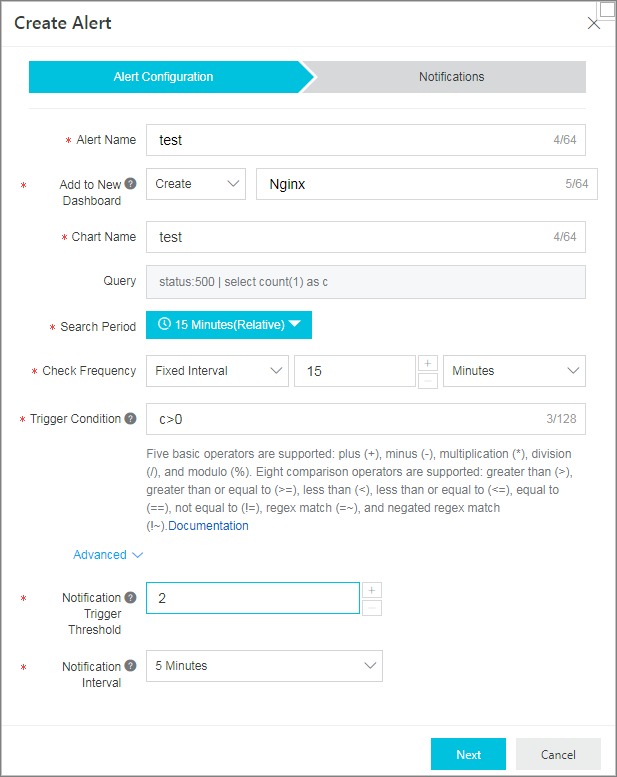The width and height of the screenshot is (617, 777).
Task: Collapse the Advanced section
Action: tap(108, 555)
